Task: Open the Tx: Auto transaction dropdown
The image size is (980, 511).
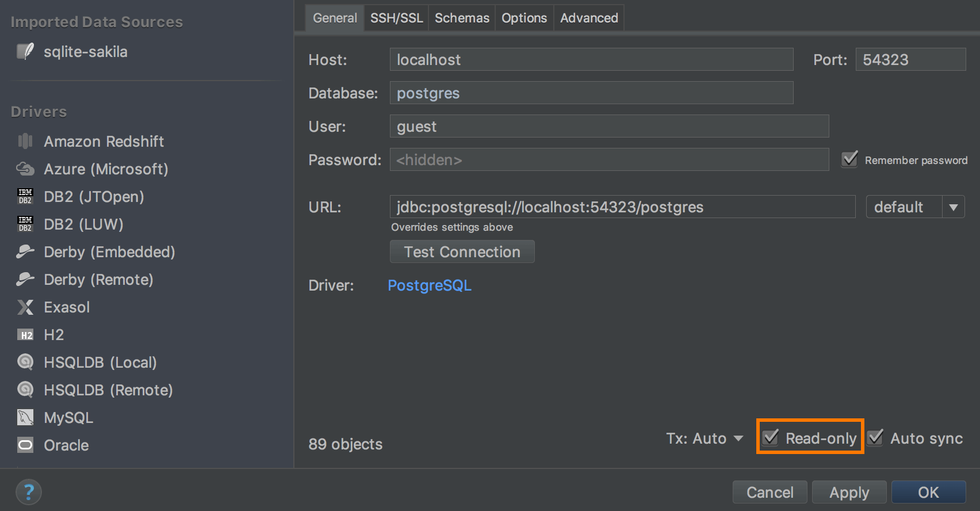Action: [705, 438]
